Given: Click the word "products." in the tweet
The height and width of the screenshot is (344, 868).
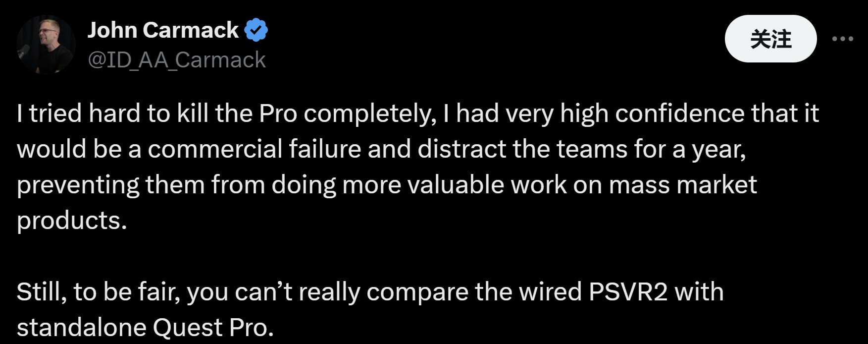Looking at the screenshot, I should click(72, 220).
